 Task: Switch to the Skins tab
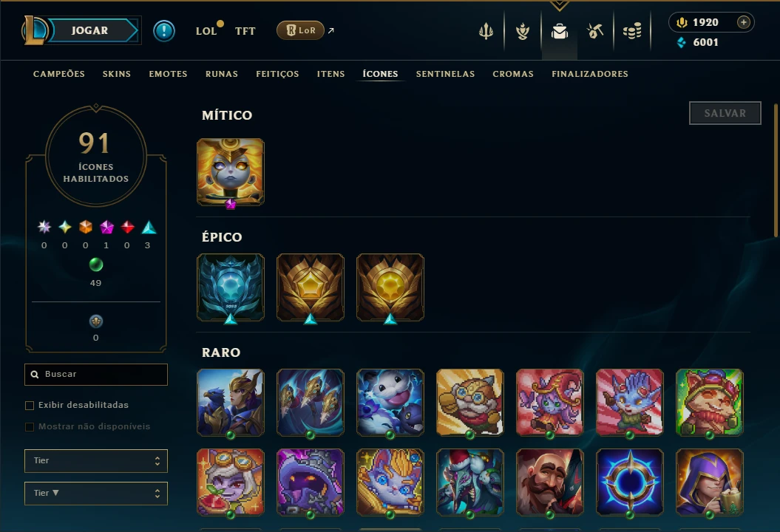116,74
